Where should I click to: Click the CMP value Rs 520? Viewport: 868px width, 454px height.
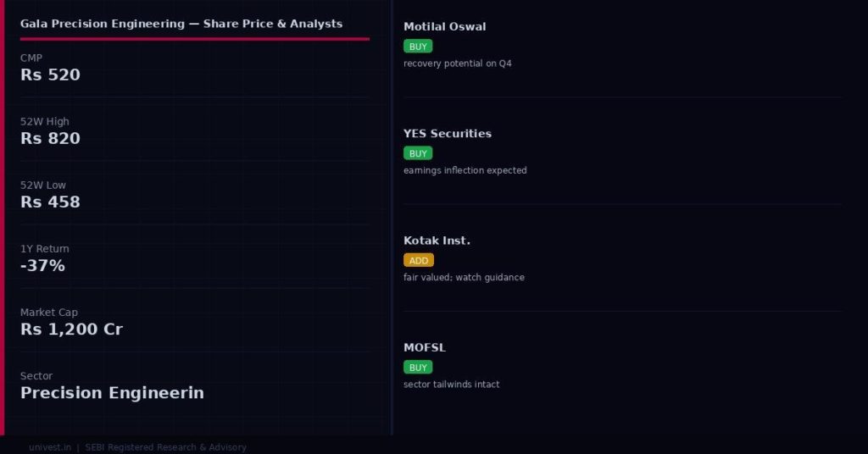tap(50, 75)
